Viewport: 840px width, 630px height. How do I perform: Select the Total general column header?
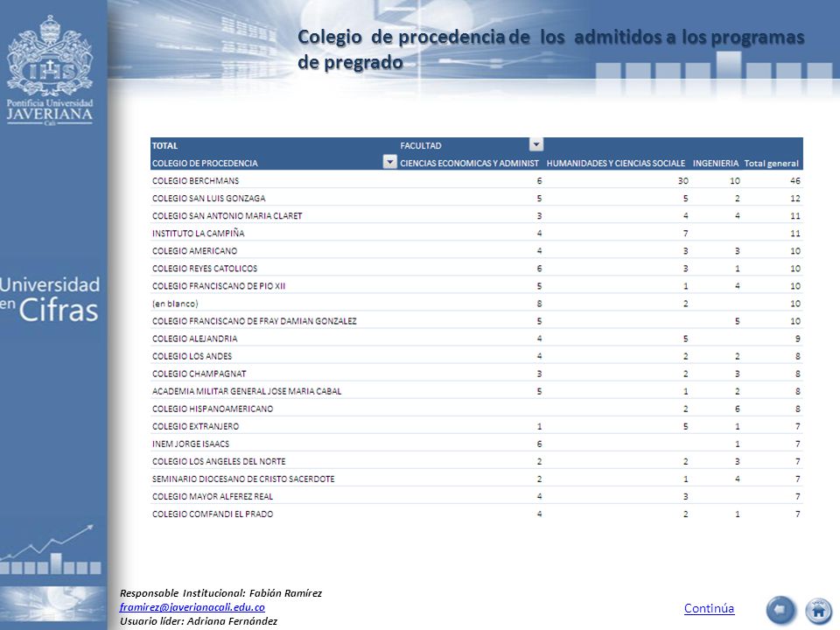772,164
